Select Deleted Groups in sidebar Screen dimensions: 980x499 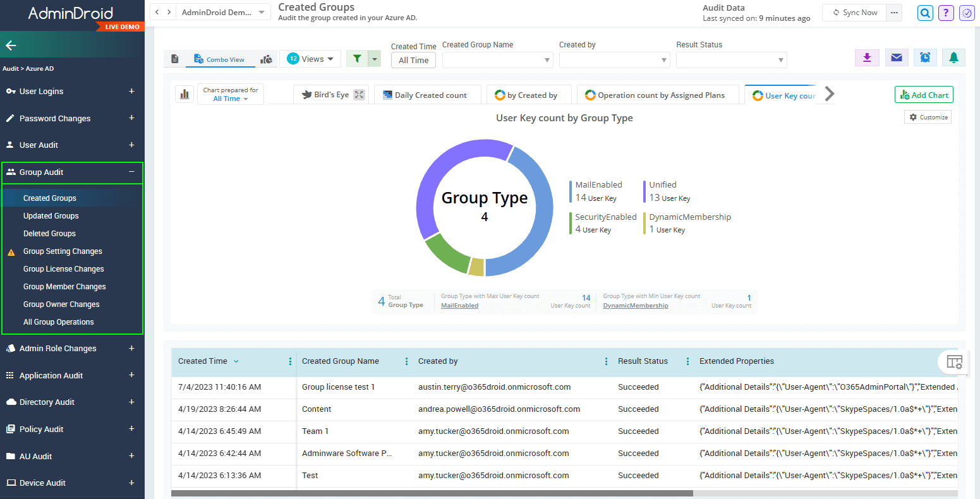click(x=49, y=234)
